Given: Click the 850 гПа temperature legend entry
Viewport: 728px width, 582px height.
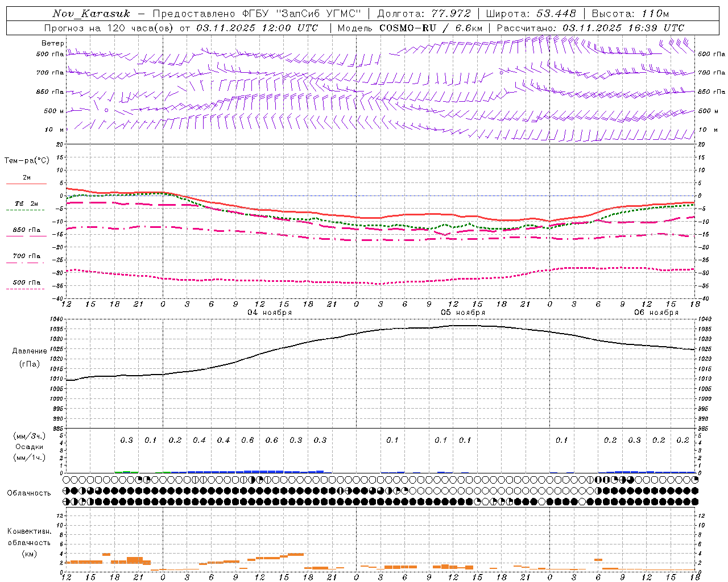Looking at the screenshot, I should tap(27, 230).
